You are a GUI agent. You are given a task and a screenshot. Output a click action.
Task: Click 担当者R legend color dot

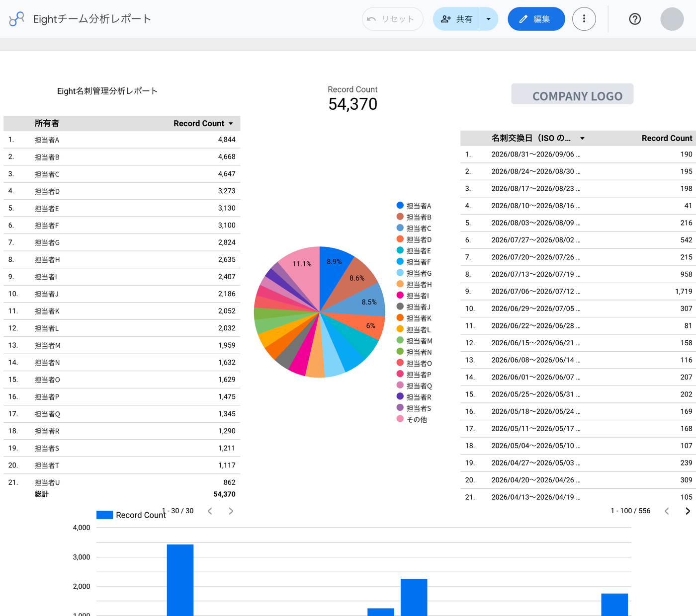tap(400, 396)
